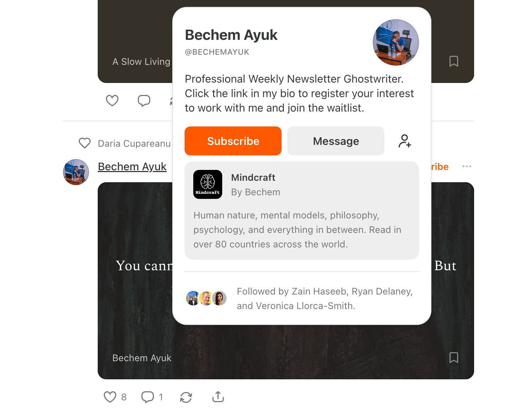Screen dimensions: 532x413
Task: Click the heart icon beside Daria Cupareanu
Action: click(85, 143)
